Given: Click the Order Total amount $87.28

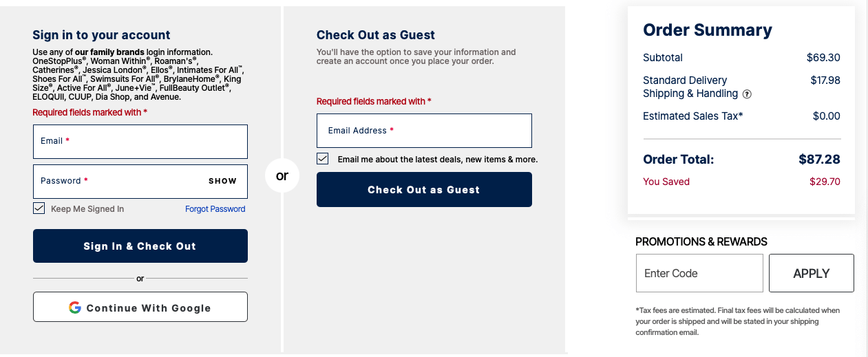Looking at the screenshot, I should pos(819,160).
